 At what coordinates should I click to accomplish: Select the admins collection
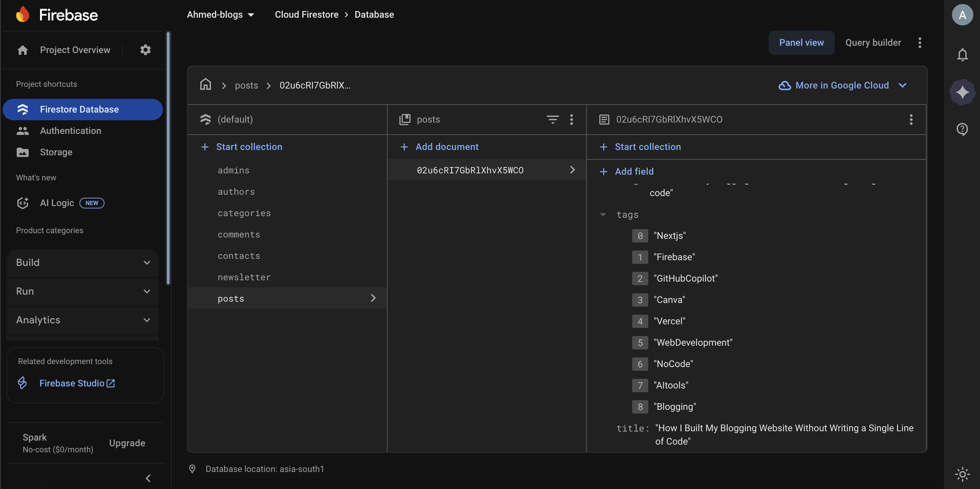pyautogui.click(x=287, y=170)
